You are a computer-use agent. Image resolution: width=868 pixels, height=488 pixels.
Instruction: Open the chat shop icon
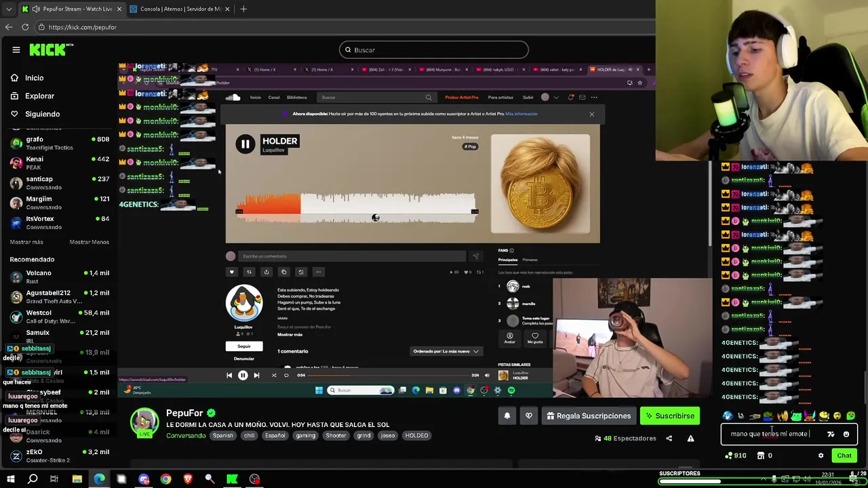point(760,455)
